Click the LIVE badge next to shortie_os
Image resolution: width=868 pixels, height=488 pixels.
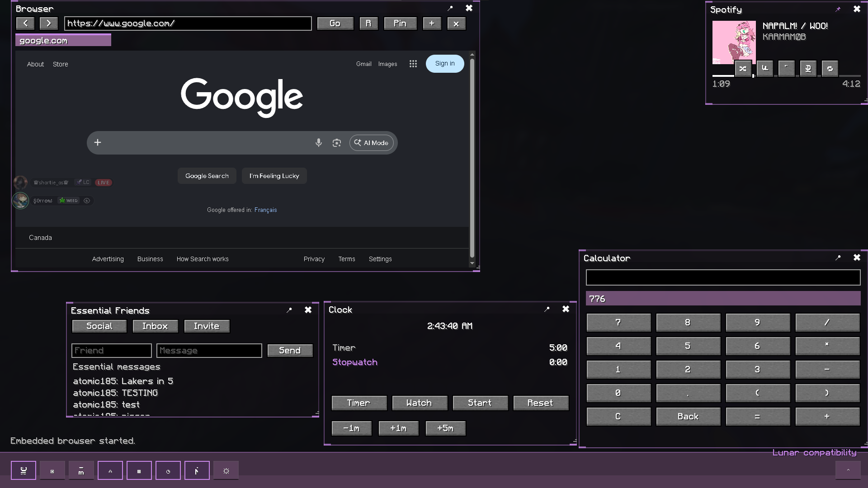[104, 183]
